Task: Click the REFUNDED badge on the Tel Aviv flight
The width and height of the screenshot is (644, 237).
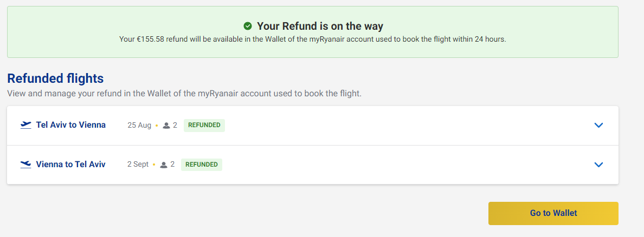Action: [204, 125]
